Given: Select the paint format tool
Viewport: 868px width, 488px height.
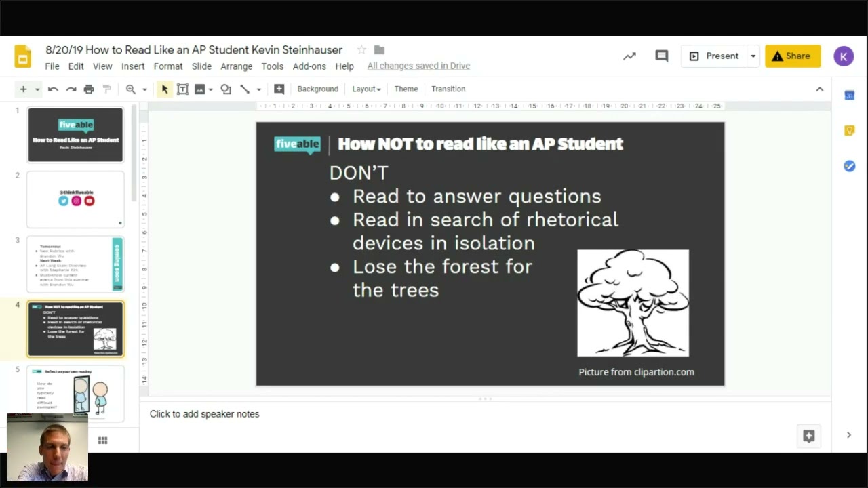Looking at the screenshot, I should point(106,89).
